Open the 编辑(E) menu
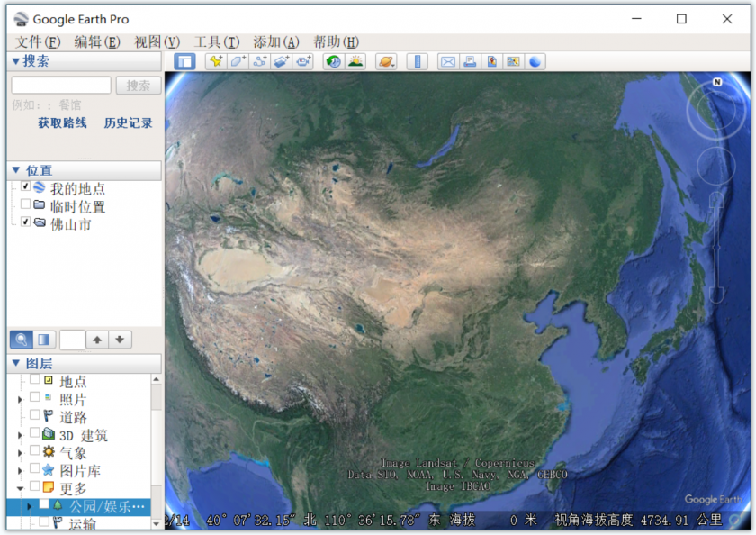 pyautogui.click(x=97, y=42)
